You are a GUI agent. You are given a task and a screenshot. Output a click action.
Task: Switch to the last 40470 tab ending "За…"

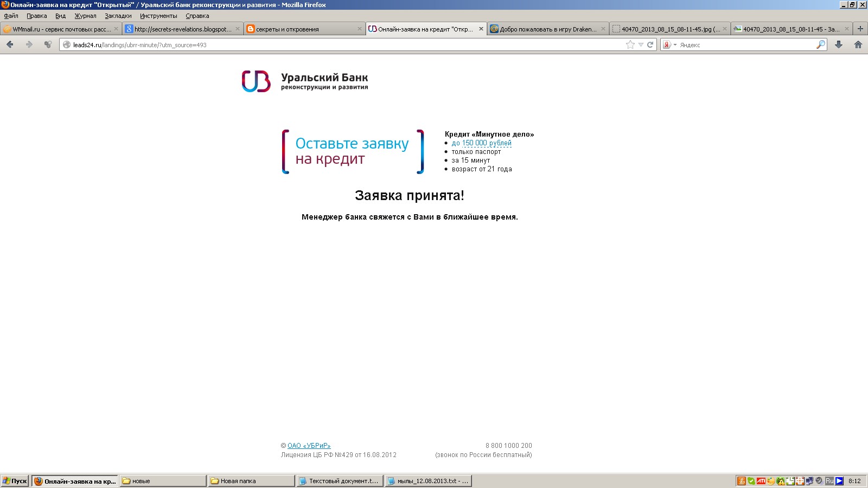(791, 29)
